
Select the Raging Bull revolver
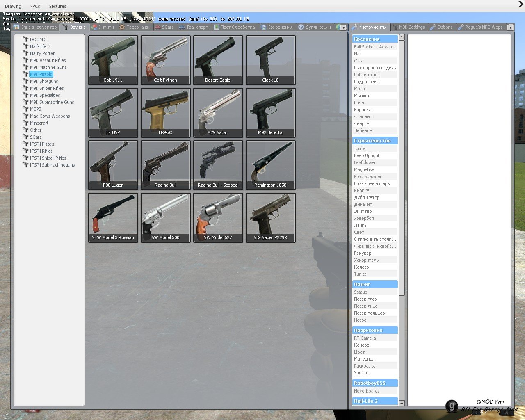[166, 165]
